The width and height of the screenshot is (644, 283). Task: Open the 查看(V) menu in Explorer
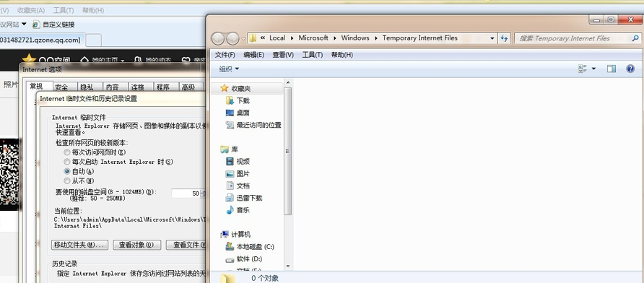(x=283, y=55)
